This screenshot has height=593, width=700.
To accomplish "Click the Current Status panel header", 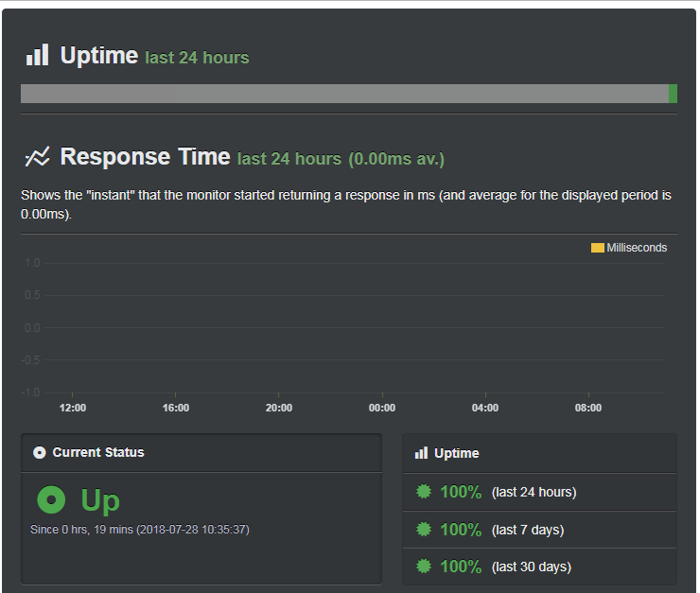I will pos(201,452).
